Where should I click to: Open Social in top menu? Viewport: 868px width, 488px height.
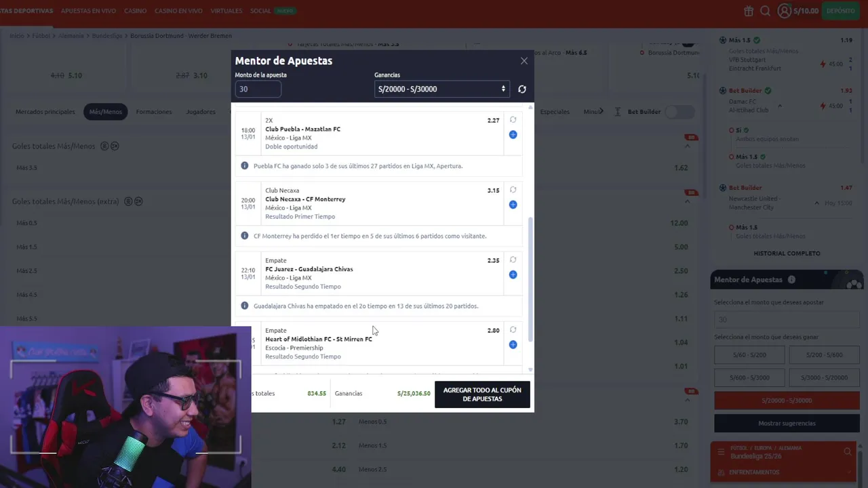pyautogui.click(x=260, y=11)
